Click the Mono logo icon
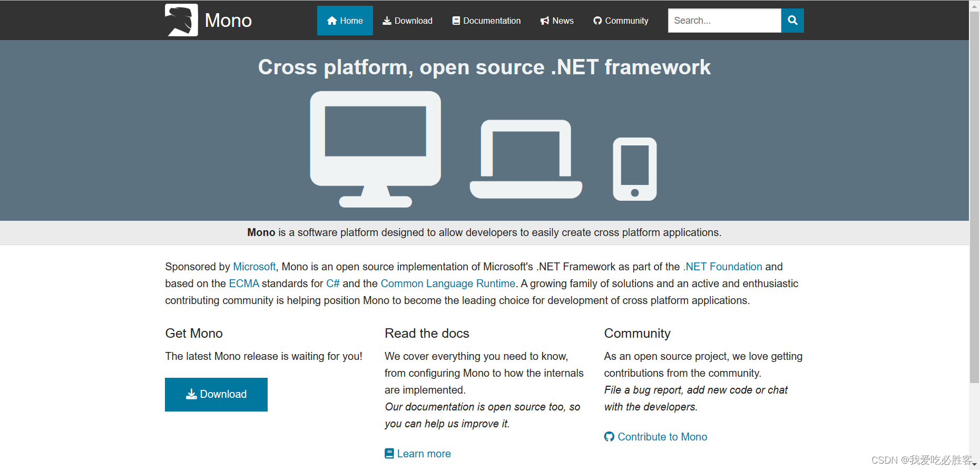The height and width of the screenshot is (470, 980). point(181,20)
